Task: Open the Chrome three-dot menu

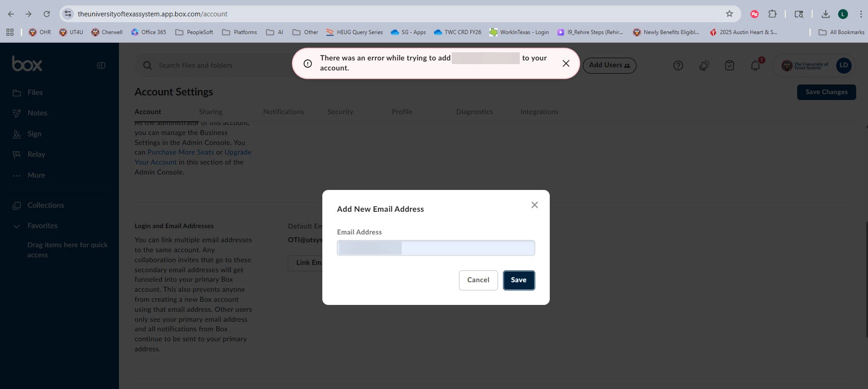Action: 860,14
